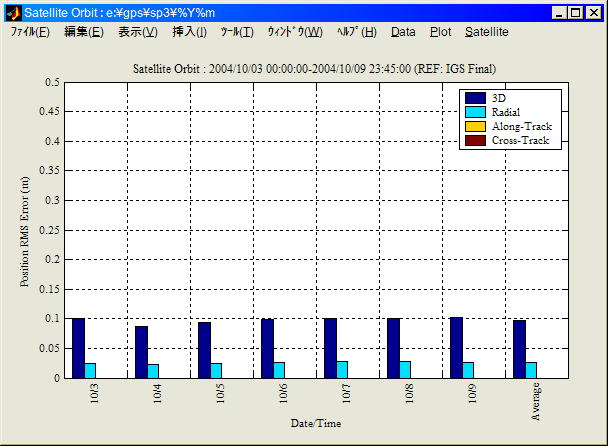Open the ツール(T) menu
The height and width of the screenshot is (446, 608).
pyautogui.click(x=237, y=32)
